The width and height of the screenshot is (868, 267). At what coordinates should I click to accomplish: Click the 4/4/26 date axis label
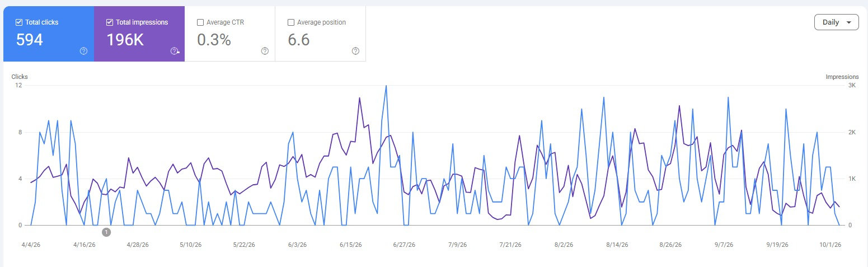[31, 245]
